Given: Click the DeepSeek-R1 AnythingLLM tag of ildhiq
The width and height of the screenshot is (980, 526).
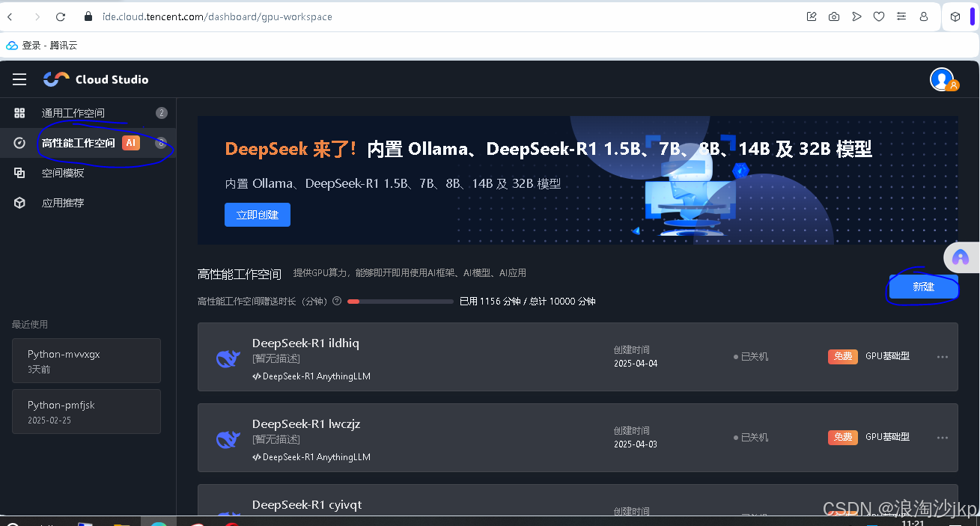Looking at the screenshot, I should 311,376.
